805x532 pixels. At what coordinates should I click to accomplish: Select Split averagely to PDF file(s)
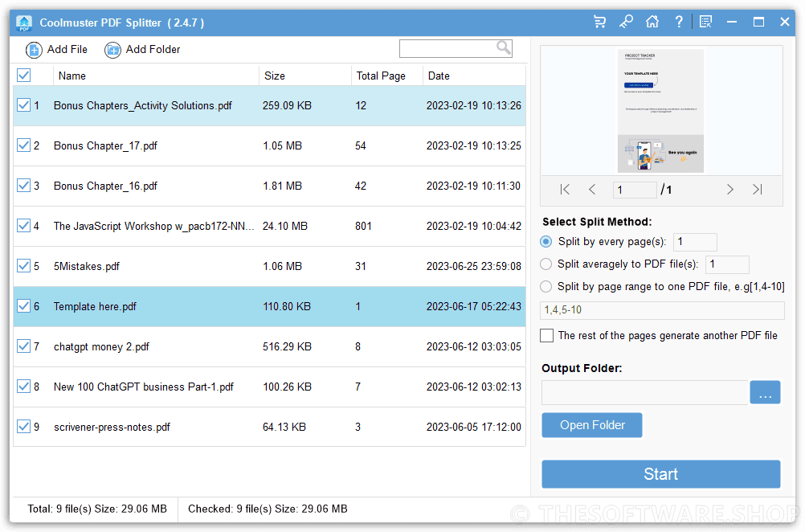point(546,264)
